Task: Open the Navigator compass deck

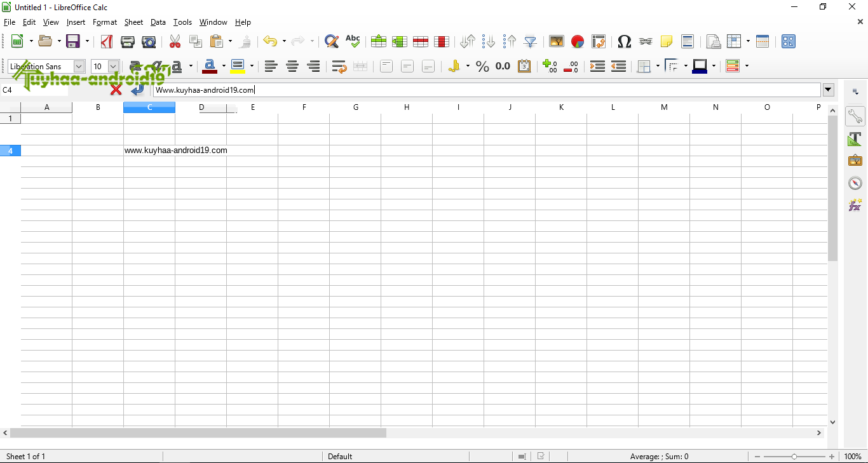Action: pyautogui.click(x=855, y=183)
